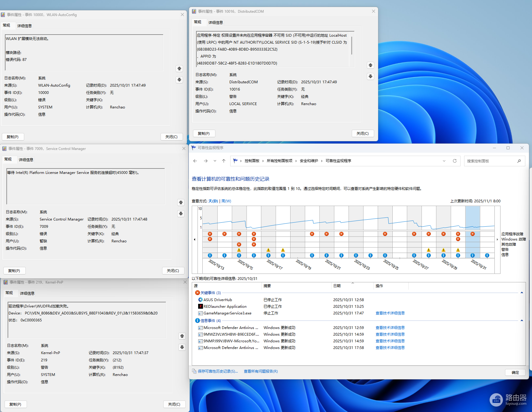This screenshot has height=412, width=532.
Task: View technical details for GameManagerService3.exe
Action: (x=390, y=313)
